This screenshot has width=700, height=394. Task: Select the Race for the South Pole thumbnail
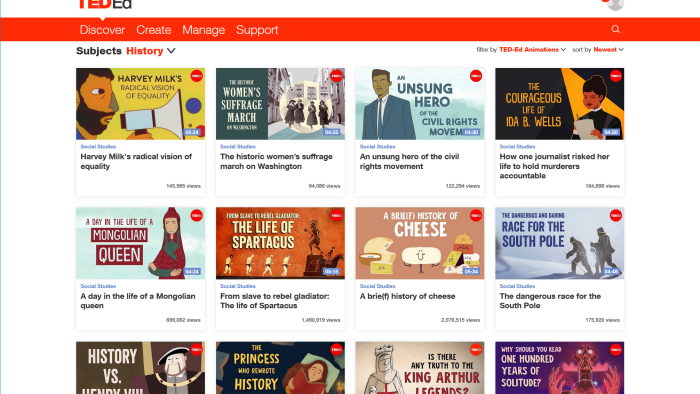pyautogui.click(x=560, y=243)
